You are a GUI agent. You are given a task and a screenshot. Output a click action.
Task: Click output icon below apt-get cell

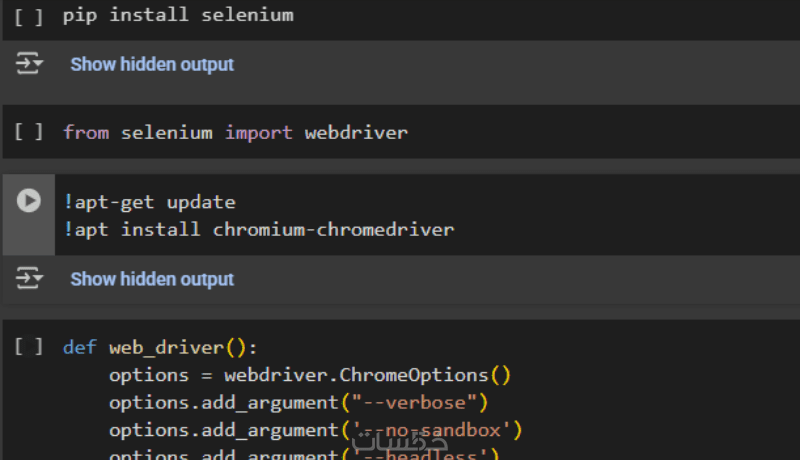pyautogui.click(x=29, y=279)
